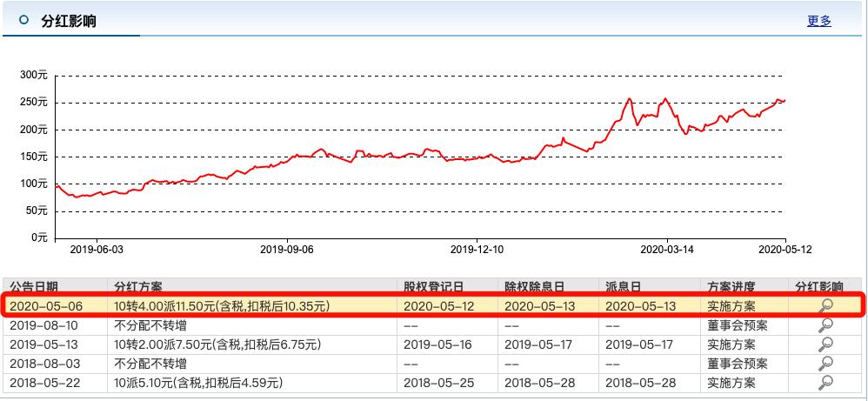The height and width of the screenshot is (401, 868).
Task: Click 实施方案 status in 2019-05-13 row
Action: pyautogui.click(x=731, y=344)
